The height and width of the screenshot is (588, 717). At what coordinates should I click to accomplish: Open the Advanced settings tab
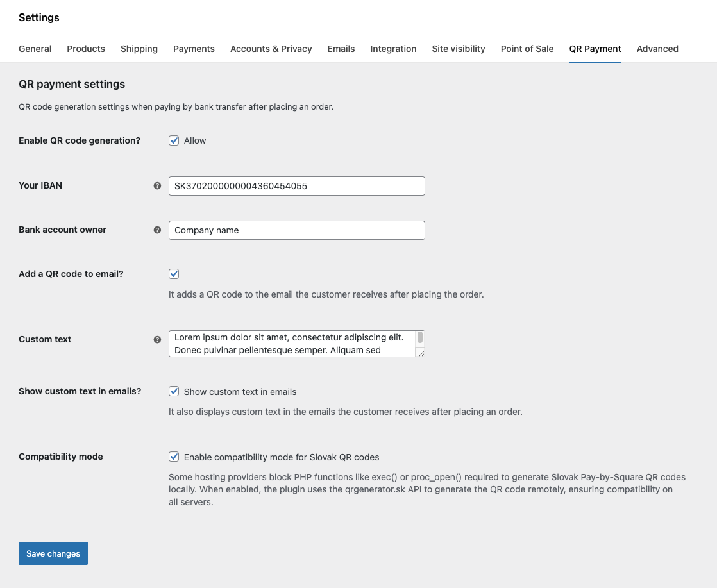point(657,49)
